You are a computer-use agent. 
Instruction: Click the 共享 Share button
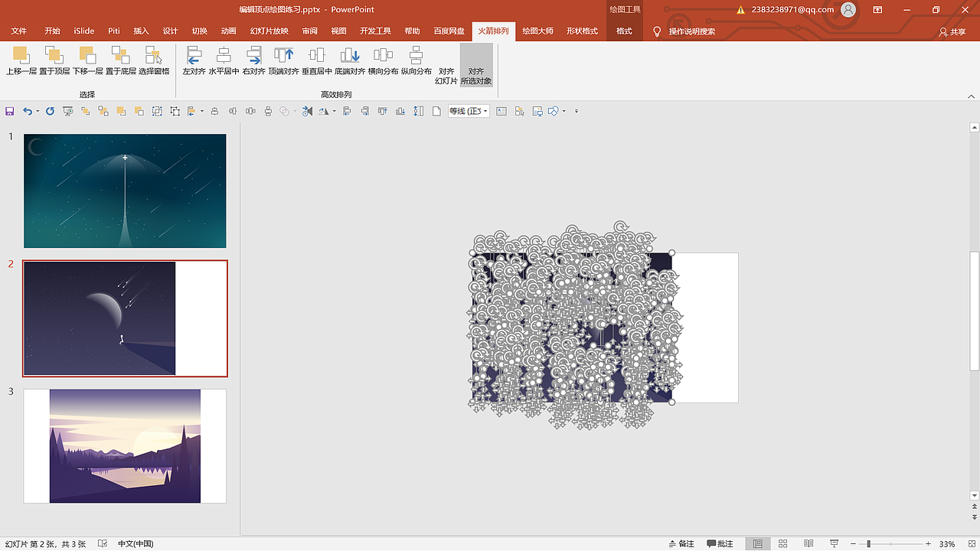point(953,32)
